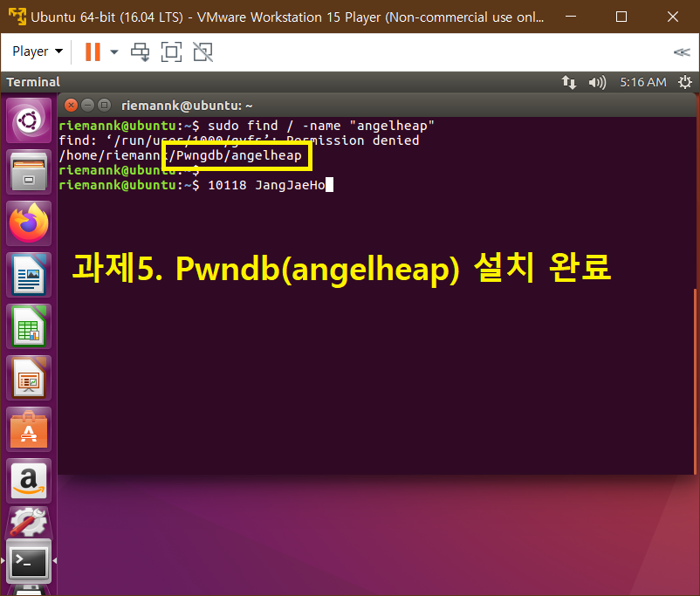Send Ctrl+Alt+Del to the virtual machine
Screen dimensions: 700x596
tap(141, 51)
